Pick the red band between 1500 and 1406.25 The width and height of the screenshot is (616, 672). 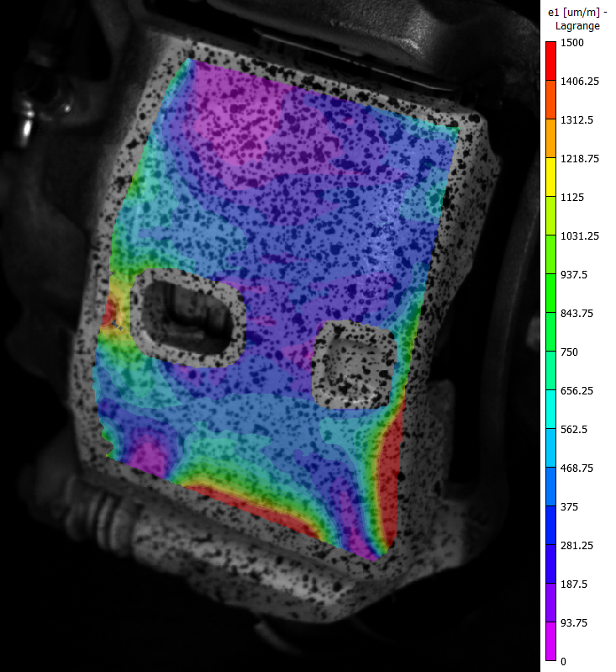point(550,61)
